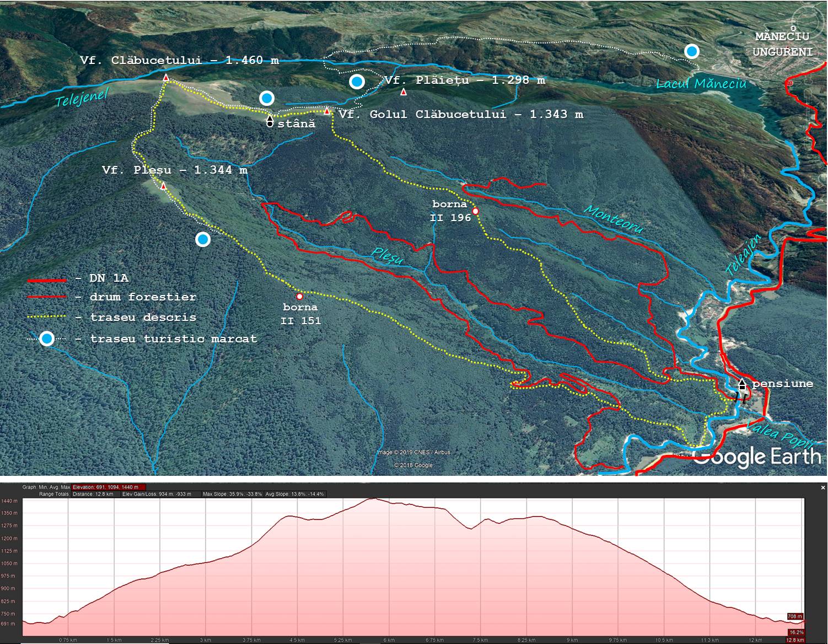Screen dimensions: 828x644
Task: Click the Vf. Pleșu peak triangle marker
Action: (x=164, y=186)
